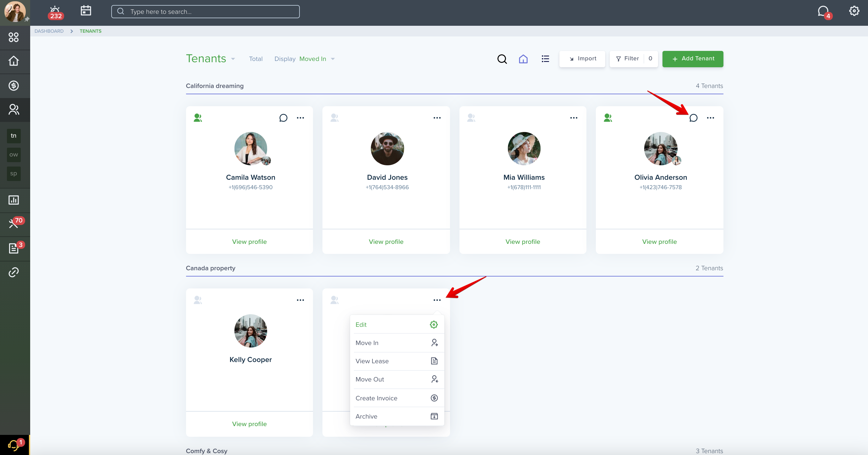Open three-dot menu on Camila Watson card
The height and width of the screenshot is (455, 868).
300,118
